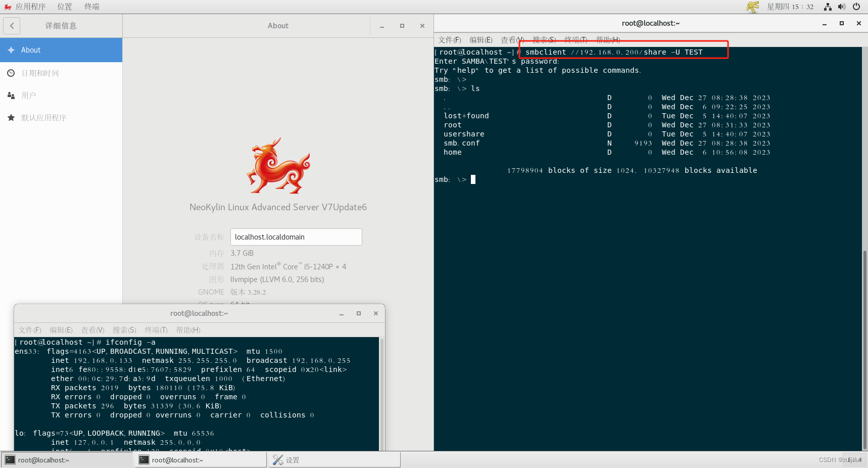Click the power icon at top-right

click(856, 7)
